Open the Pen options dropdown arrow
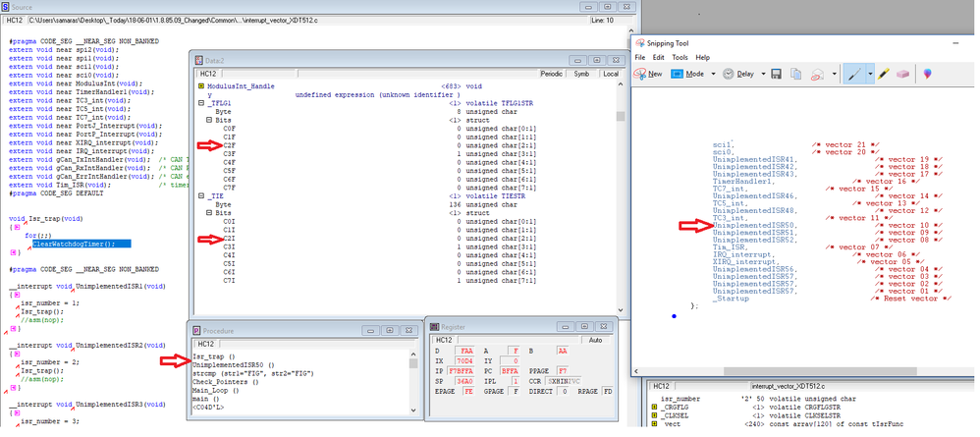Image resolution: width=980 pixels, height=437 pixels. click(871, 74)
